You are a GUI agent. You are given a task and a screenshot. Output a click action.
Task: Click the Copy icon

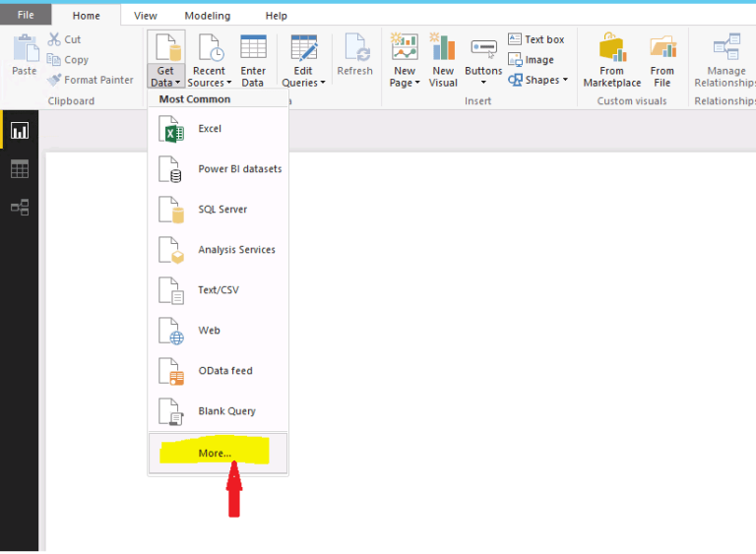[53, 60]
